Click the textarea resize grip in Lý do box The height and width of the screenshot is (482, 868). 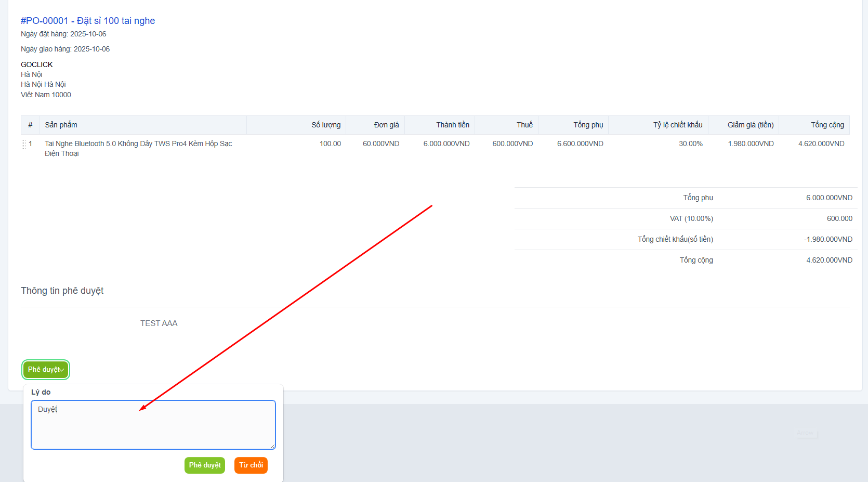272,446
